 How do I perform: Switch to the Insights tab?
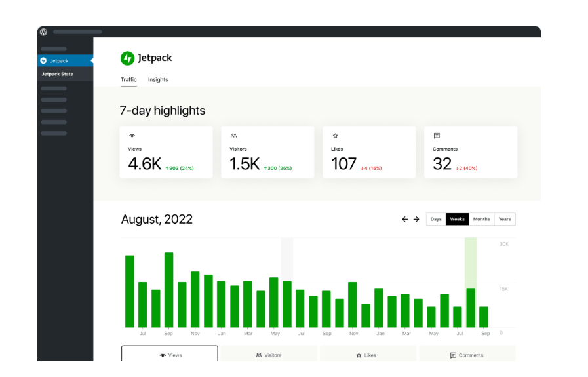pos(158,80)
